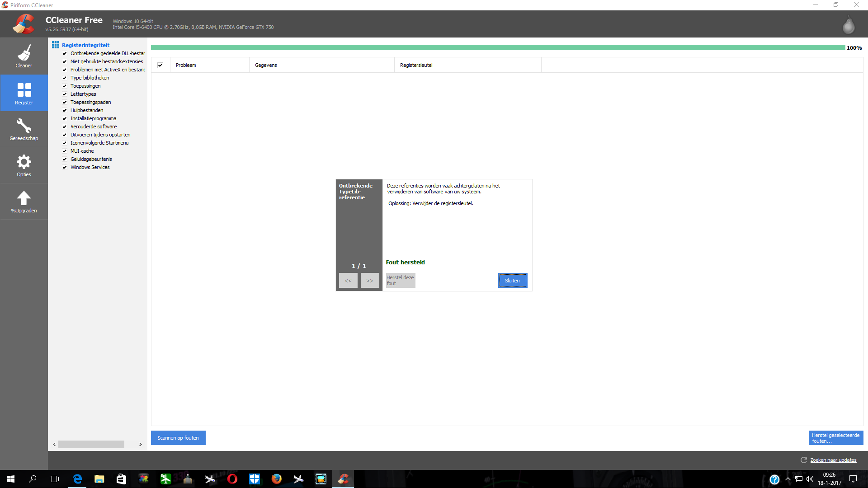Click the Piriform pear logo
The width and height of the screenshot is (868, 488).
[x=849, y=25]
